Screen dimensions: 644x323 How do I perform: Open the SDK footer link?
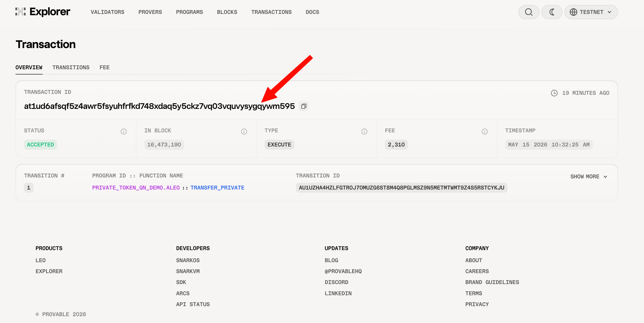click(181, 282)
